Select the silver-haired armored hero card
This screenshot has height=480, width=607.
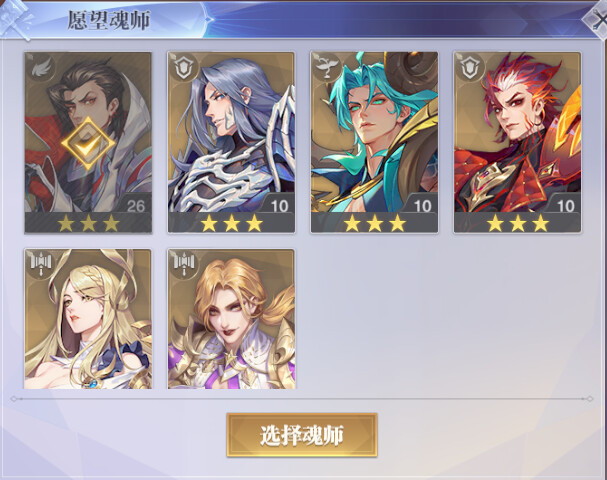pos(231,142)
